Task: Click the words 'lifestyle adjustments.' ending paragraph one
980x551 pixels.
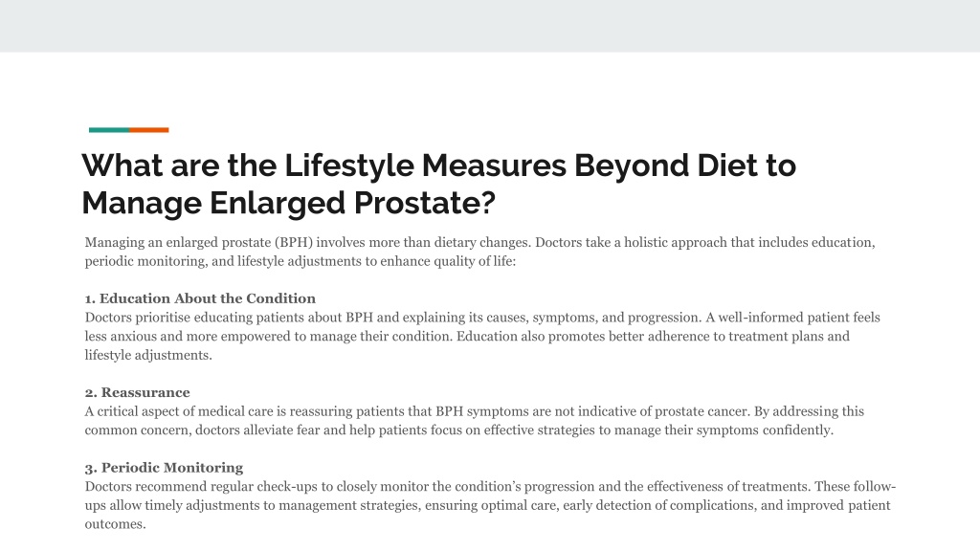Action: [x=148, y=356]
